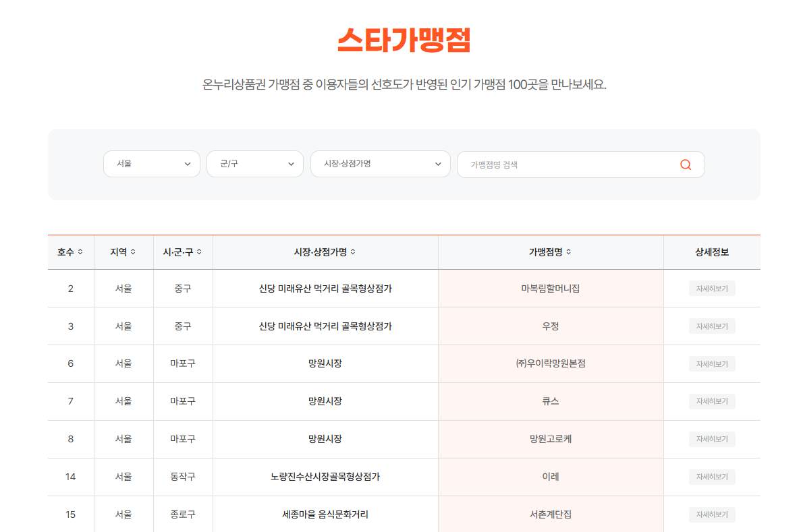Select the 망원고로케 store name cell

tap(550, 439)
